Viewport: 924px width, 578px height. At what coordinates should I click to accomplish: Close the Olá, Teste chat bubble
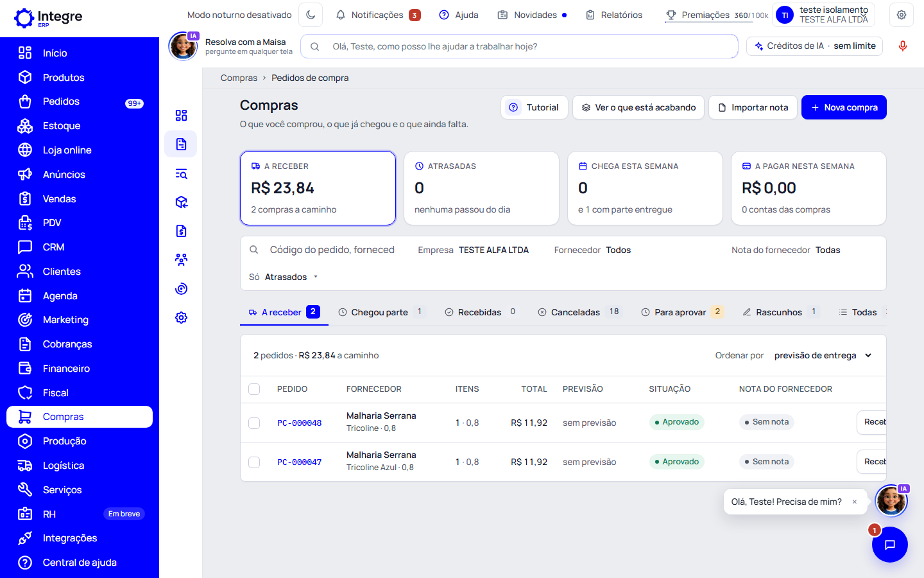(855, 502)
